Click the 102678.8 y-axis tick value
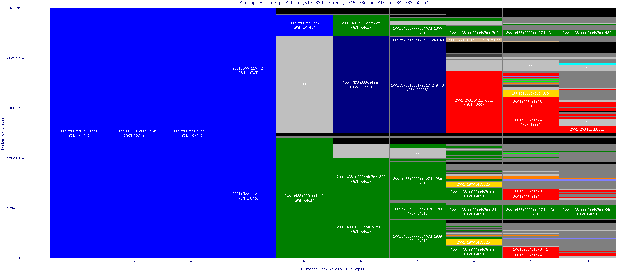 click(14, 208)
